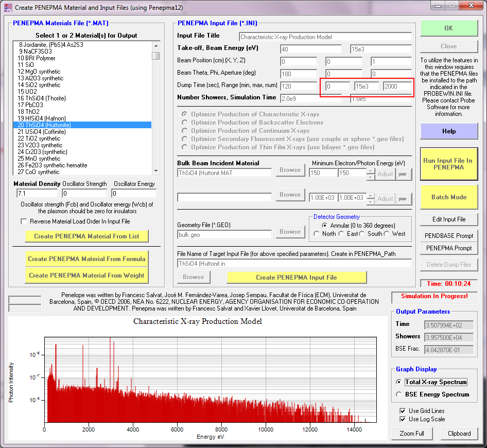Screen dimensions: 487x448
Task: Click the periodic table icon beside second Adjust
Action: (x=404, y=199)
